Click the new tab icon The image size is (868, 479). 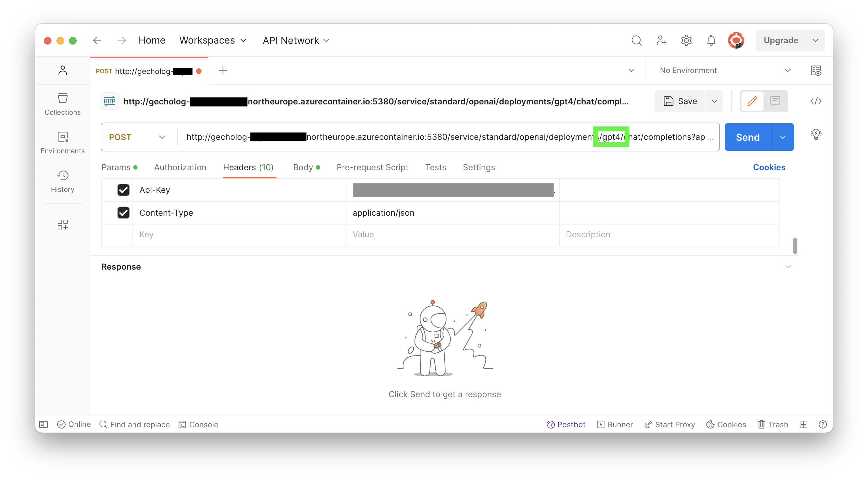coord(222,71)
